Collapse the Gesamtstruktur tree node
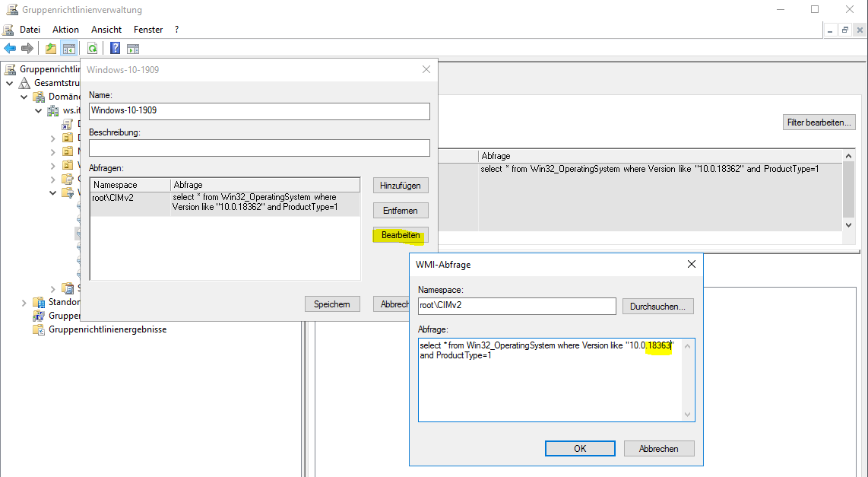 [9, 83]
